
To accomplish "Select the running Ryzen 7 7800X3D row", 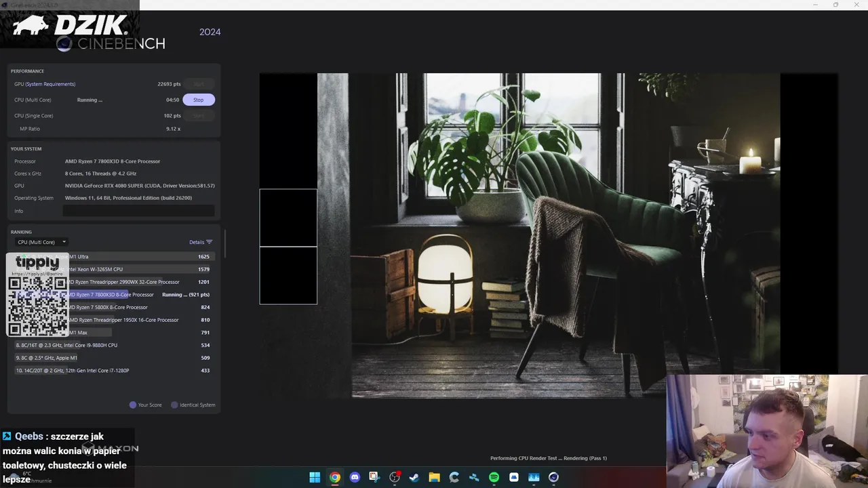I will (x=114, y=295).
